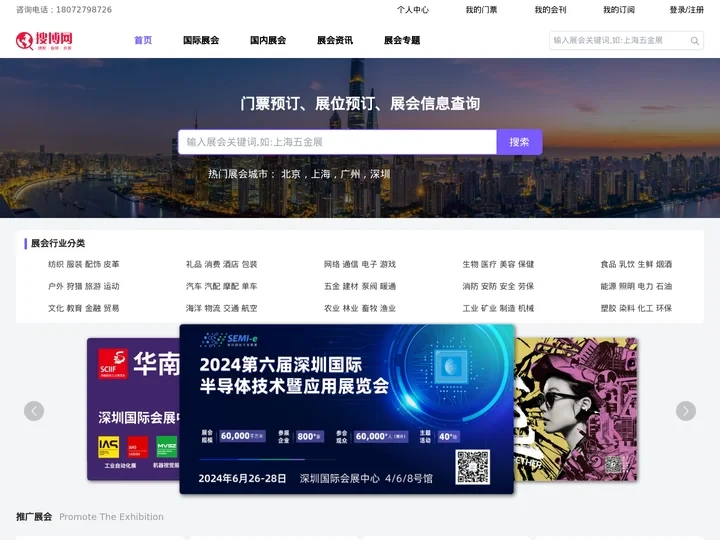Open category 食品 乳饮 生鲜 烟酒
The height and width of the screenshot is (540, 720).
(636, 264)
